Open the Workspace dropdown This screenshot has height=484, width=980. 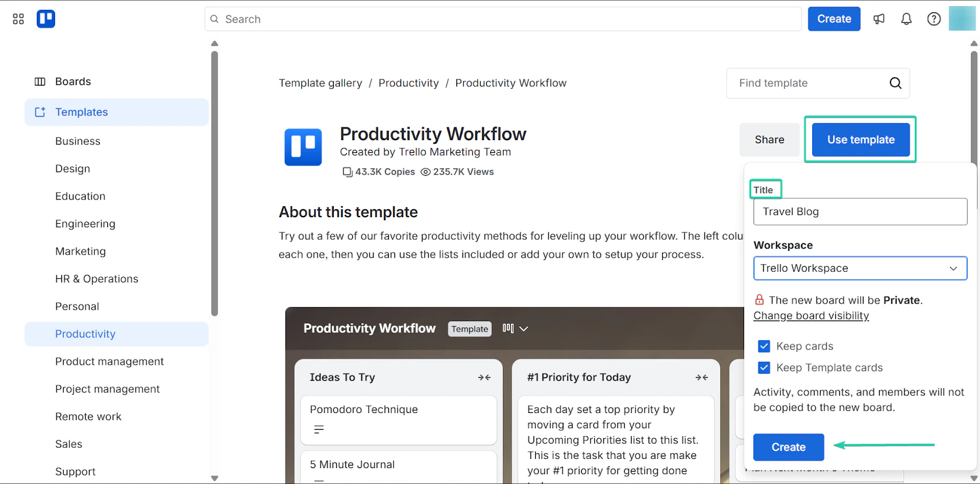860,268
